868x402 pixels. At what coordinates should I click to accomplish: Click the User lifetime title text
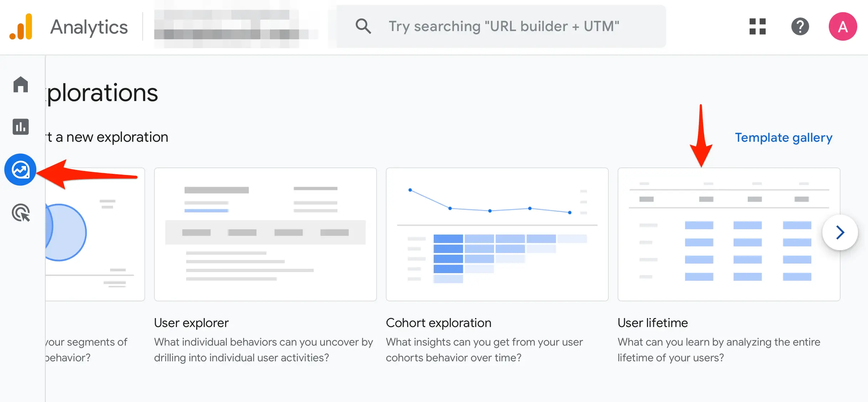[x=653, y=323]
